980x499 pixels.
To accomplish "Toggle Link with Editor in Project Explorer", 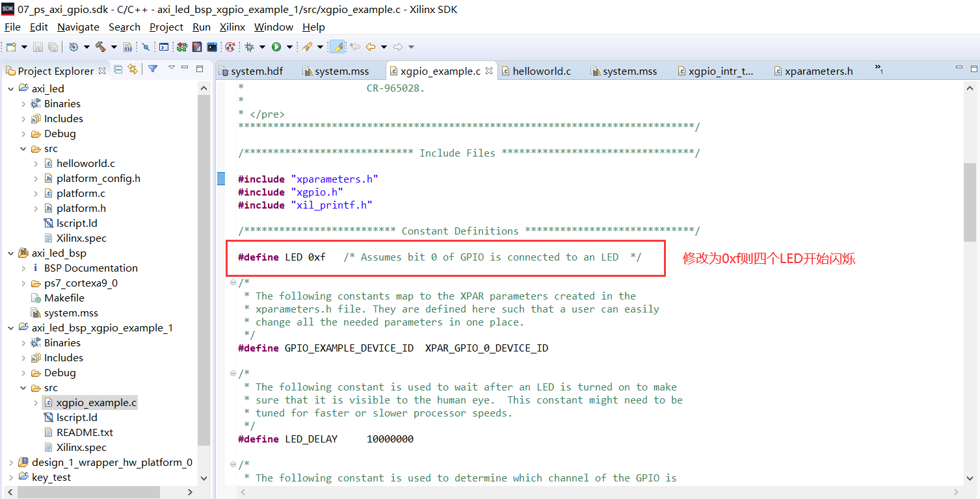I will (133, 69).
